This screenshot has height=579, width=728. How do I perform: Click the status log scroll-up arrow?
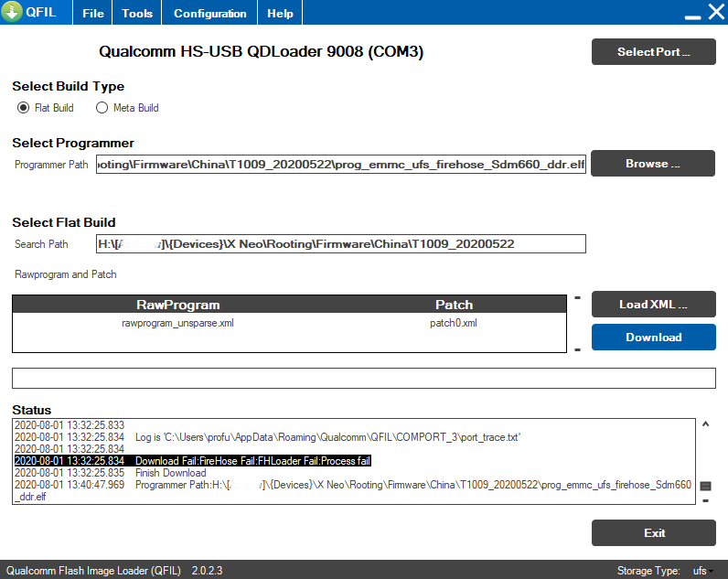[x=704, y=424]
